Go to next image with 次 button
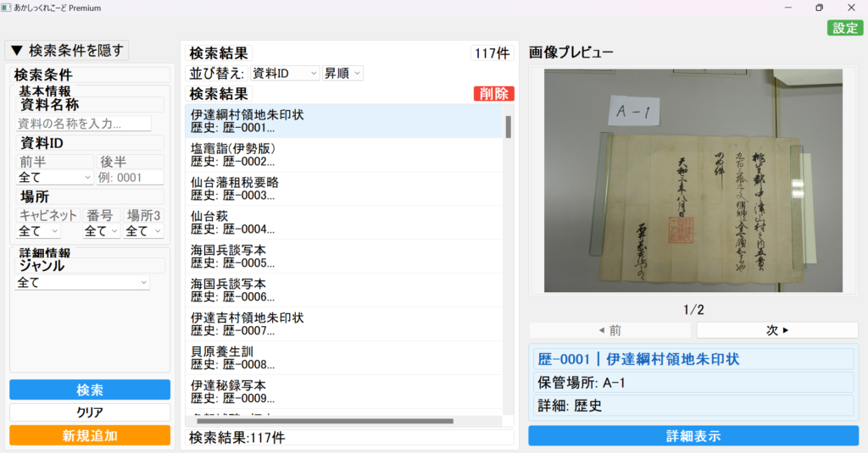This screenshot has height=453, width=868. pyautogui.click(x=777, y=330)
